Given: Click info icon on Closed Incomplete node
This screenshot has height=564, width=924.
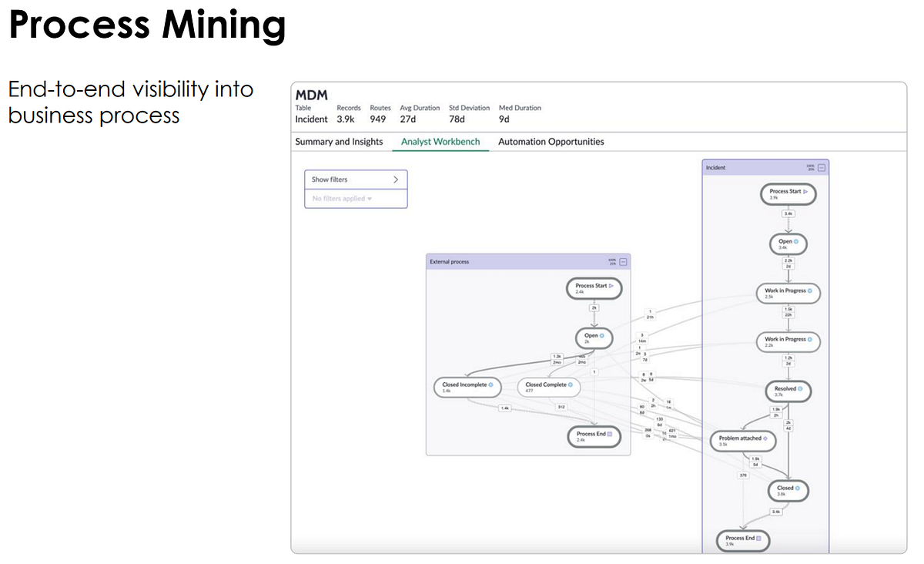Looking at the screenshot, I should click(491, 384).
